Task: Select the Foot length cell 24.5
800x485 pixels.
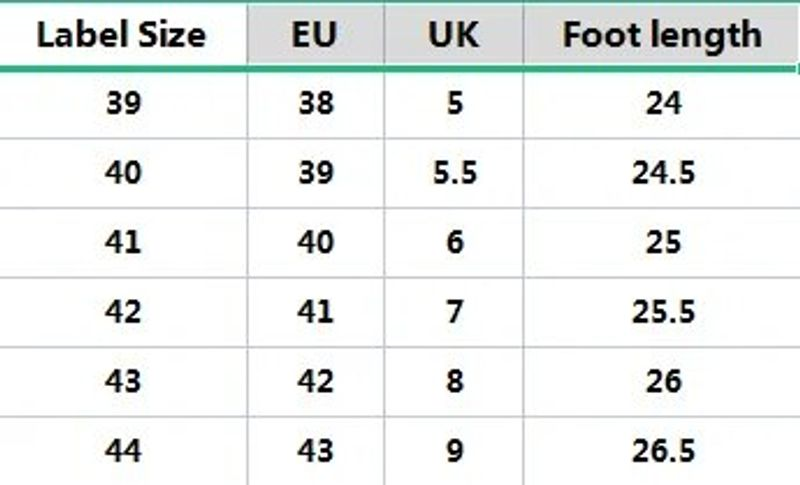Action: coord(663,173)
